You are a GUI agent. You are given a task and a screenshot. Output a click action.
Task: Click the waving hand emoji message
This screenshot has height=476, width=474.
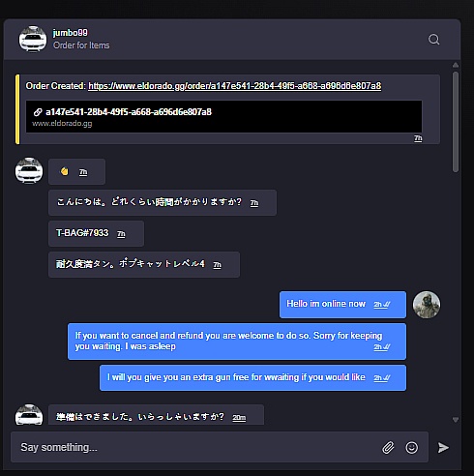[x=76, y=171]
